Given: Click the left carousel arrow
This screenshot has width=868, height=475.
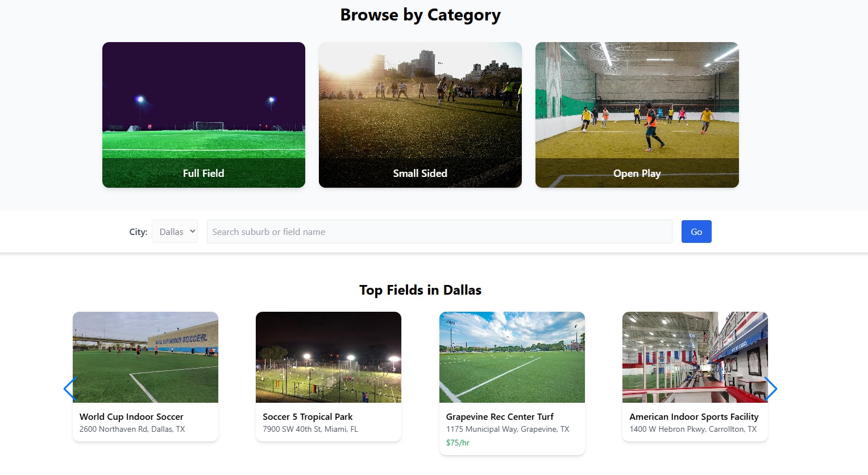Looking at the screenshot, I should coord(69,389).
